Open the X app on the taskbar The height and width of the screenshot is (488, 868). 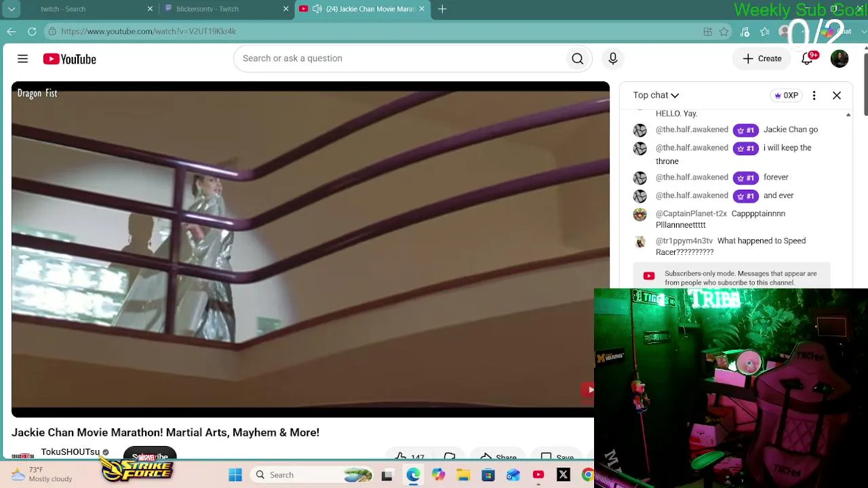coord(564,475)
